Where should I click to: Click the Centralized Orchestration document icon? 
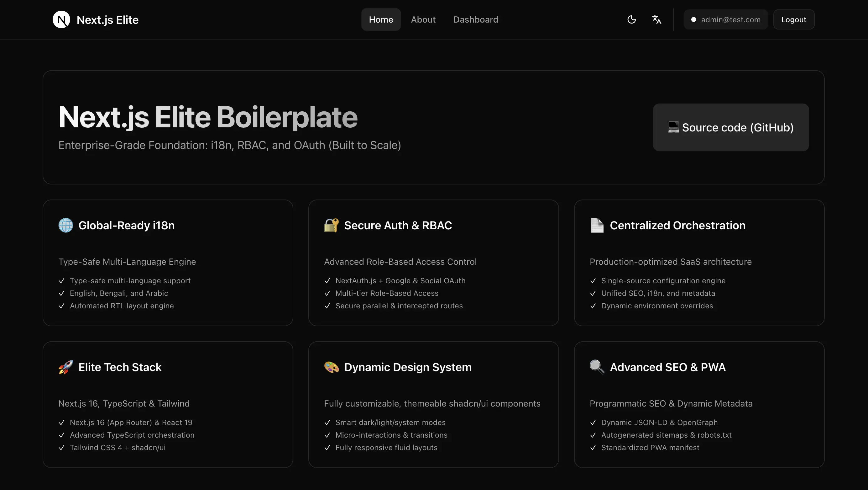[x=597, y=225]
